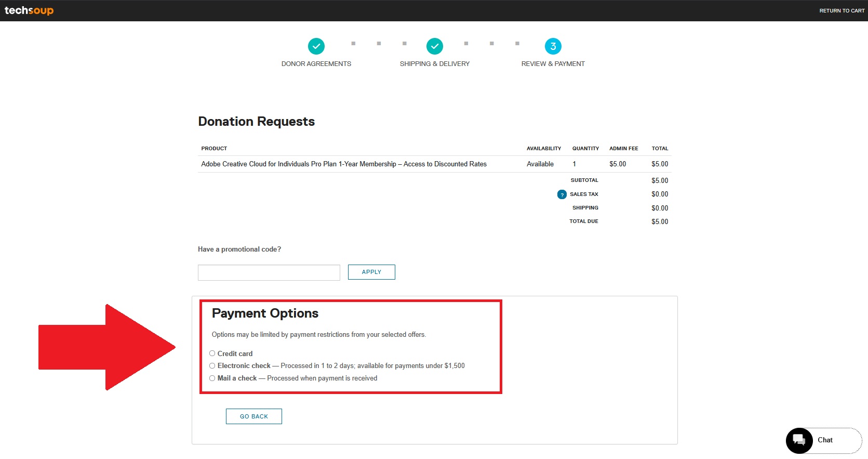The height and width of the screenshot is (459, 868).
Task: Click the Subtotal label
Action: pyautogui.click(x=584, y=180)
